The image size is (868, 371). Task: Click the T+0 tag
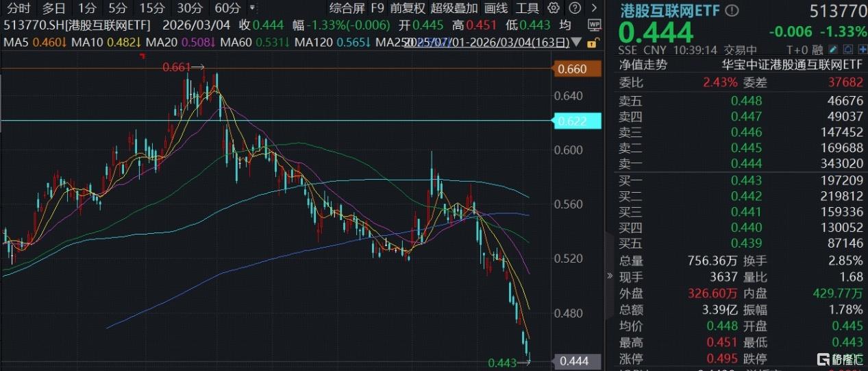pos(797,50)
